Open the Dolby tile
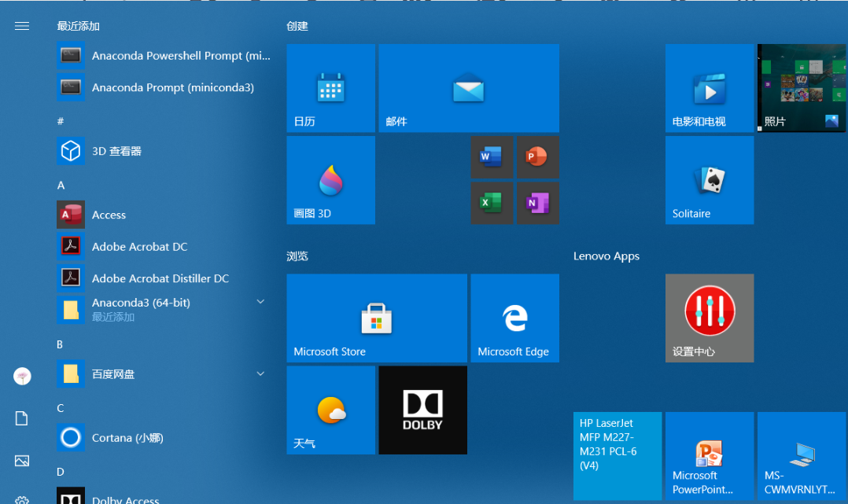848x504 pixels. (423, 410)
